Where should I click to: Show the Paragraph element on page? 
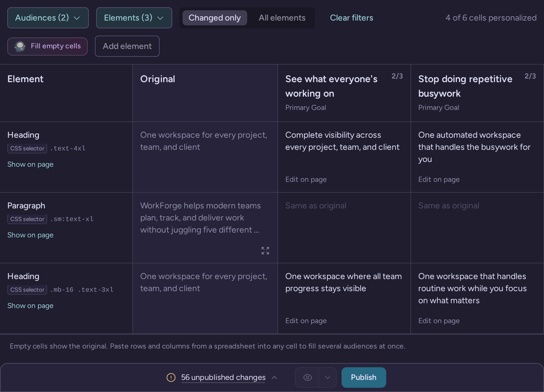click(x=31, y=235)
